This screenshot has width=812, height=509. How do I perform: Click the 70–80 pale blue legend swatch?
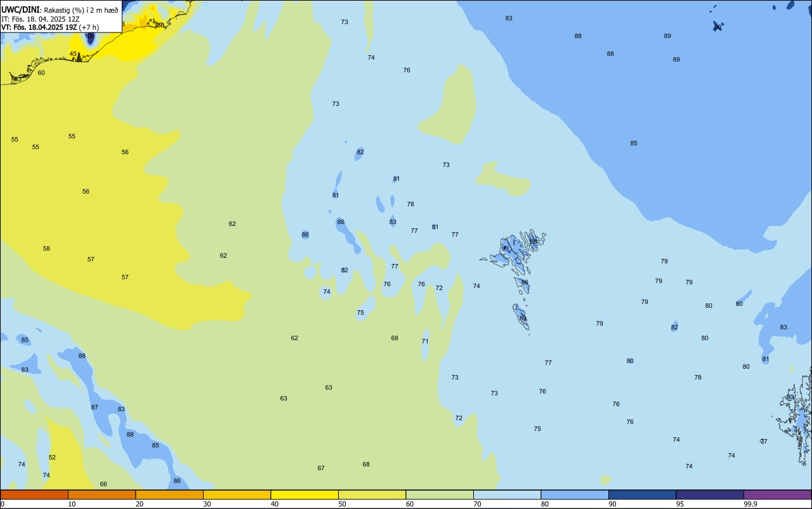point(507,494)
